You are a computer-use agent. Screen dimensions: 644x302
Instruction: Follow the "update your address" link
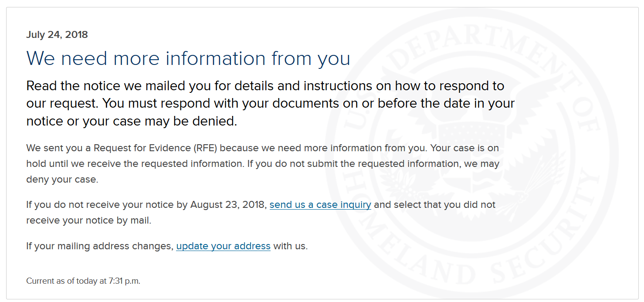(223, 246)
